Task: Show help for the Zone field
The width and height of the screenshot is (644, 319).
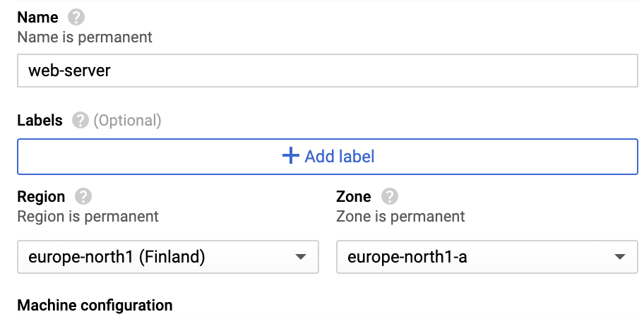Action: point(390,197)
